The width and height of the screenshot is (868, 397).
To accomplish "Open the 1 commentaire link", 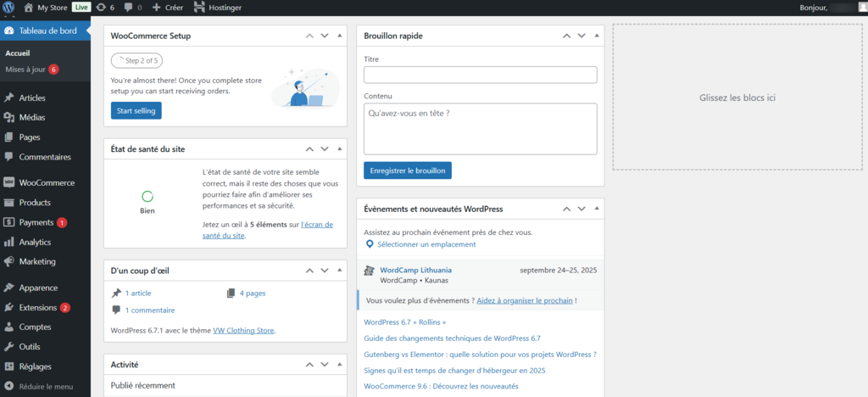I will (149, 310).
